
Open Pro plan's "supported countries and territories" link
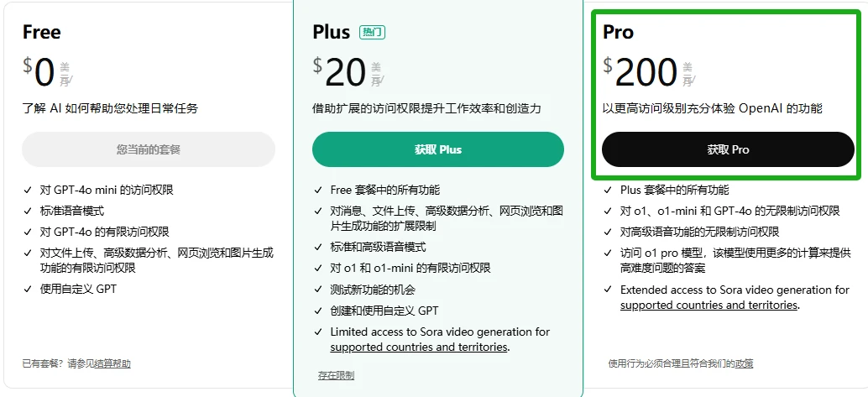[709, 305]
